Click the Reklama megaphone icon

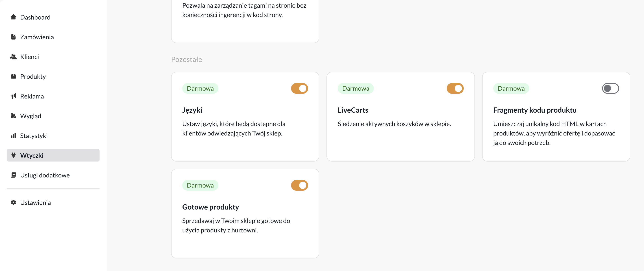[13, 96]
